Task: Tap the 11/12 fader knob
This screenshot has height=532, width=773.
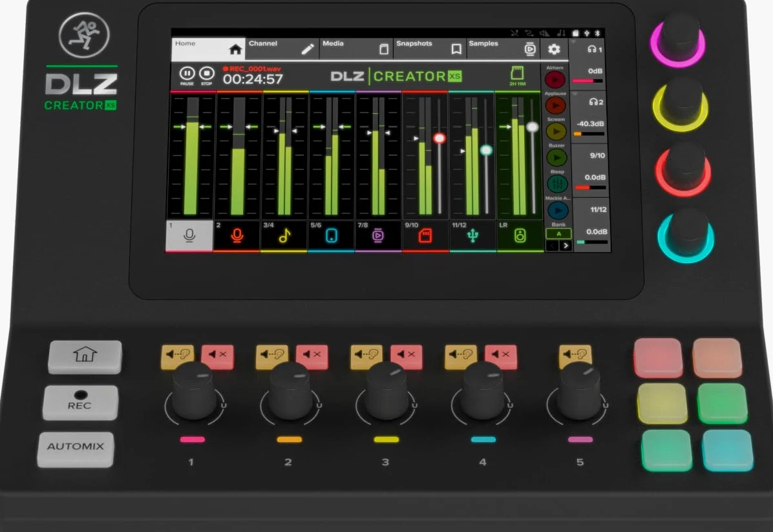Action: pos(486,150)
